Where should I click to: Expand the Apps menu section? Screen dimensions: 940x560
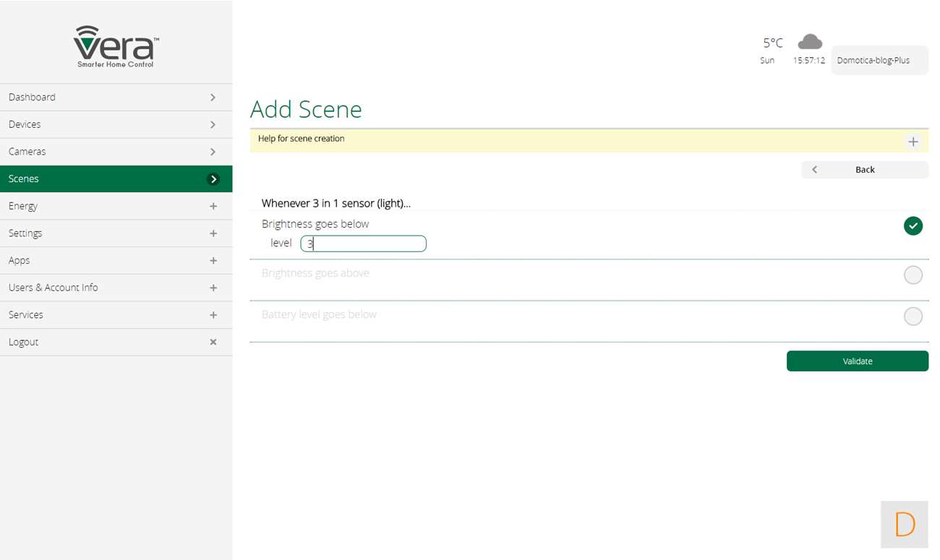(x=213, y=261)
